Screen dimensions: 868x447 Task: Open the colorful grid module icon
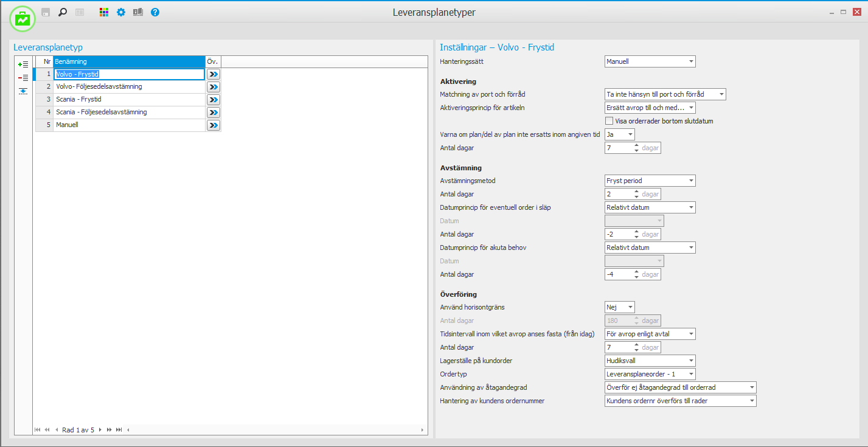[x=104, y=12]
